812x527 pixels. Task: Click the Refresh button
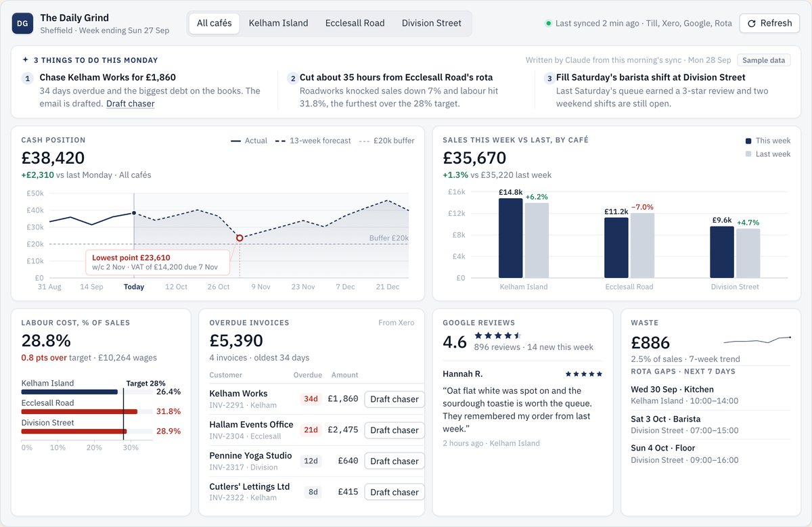point(769,23)
